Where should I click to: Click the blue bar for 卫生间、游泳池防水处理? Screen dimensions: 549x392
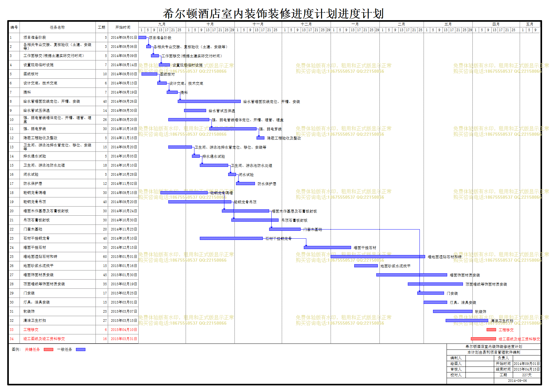point(214,165)
